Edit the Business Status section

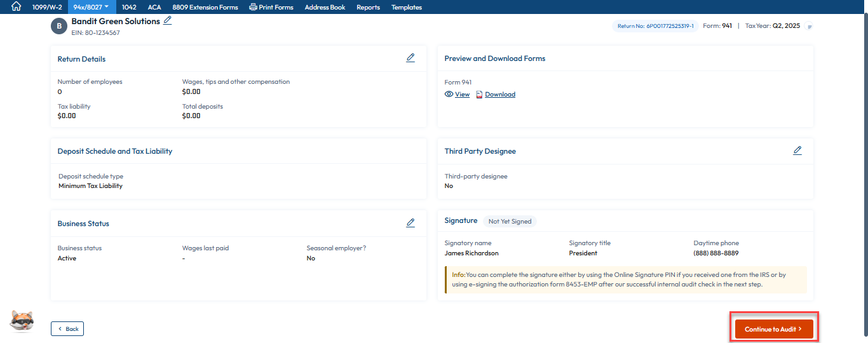click(410, 223)
